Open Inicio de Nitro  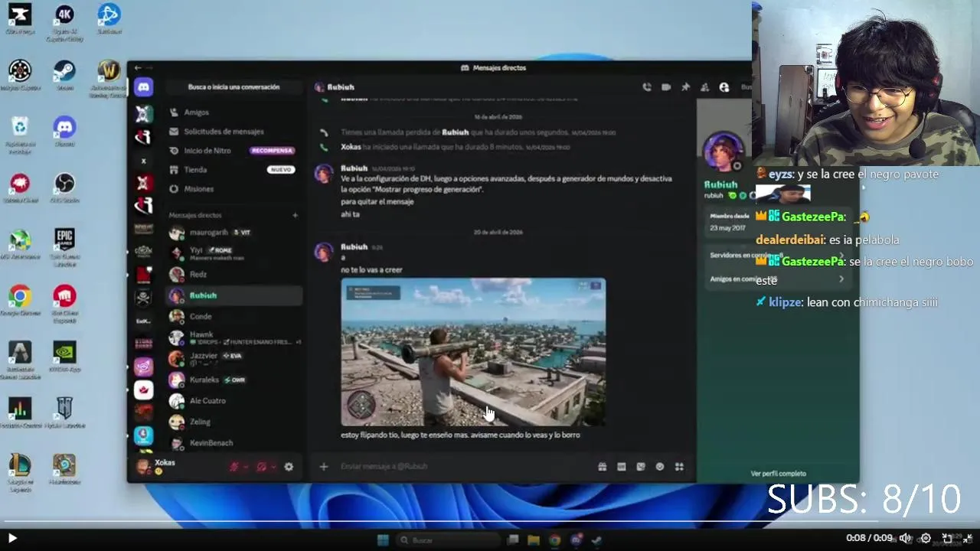[234, 151]
